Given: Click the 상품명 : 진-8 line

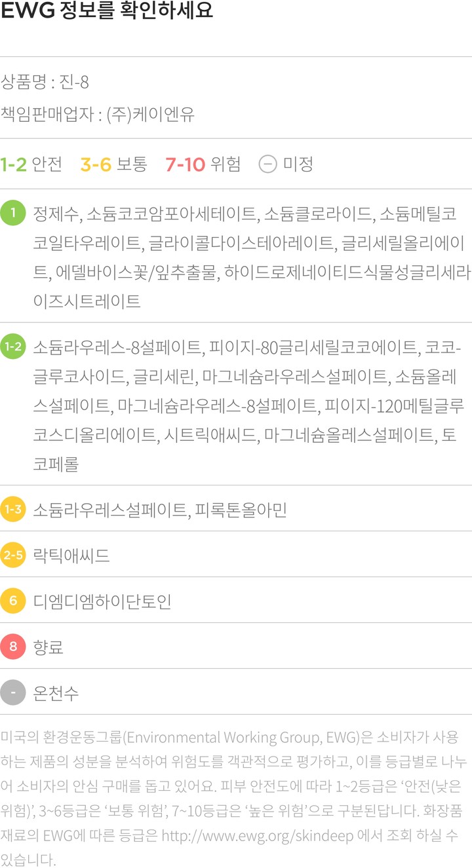Looking at the screenshot, I should (45, 83).
